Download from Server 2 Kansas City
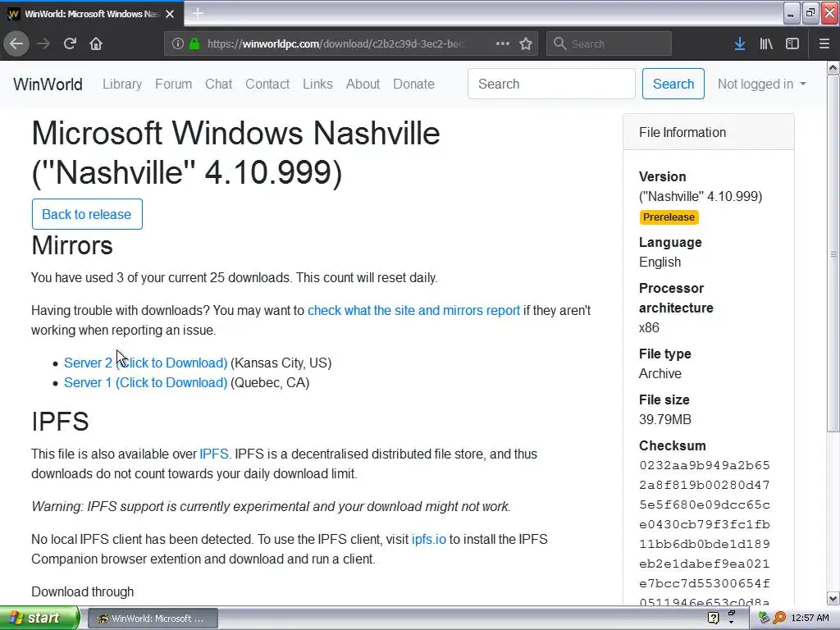 146,363
